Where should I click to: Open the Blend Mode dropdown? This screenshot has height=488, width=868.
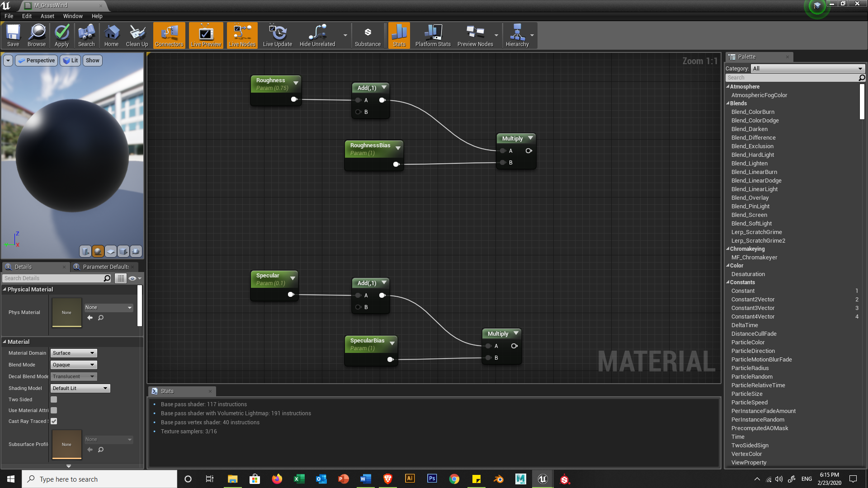[74, 365]
